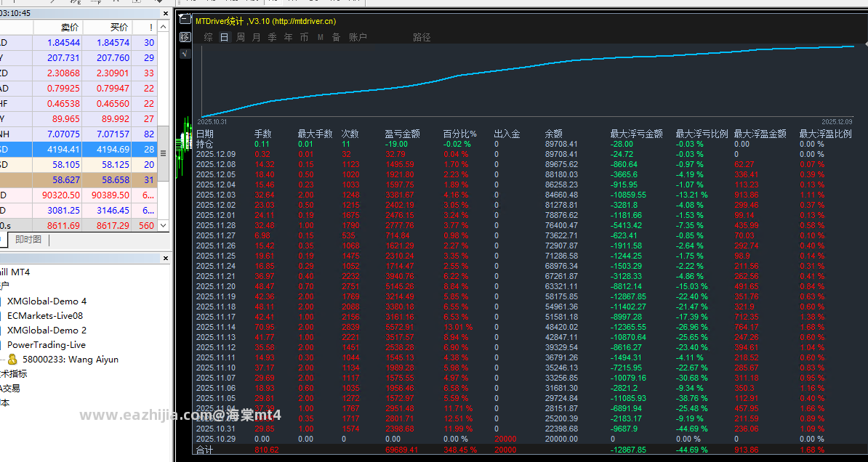Click the bid price 1.84544 in market watch

64,43
